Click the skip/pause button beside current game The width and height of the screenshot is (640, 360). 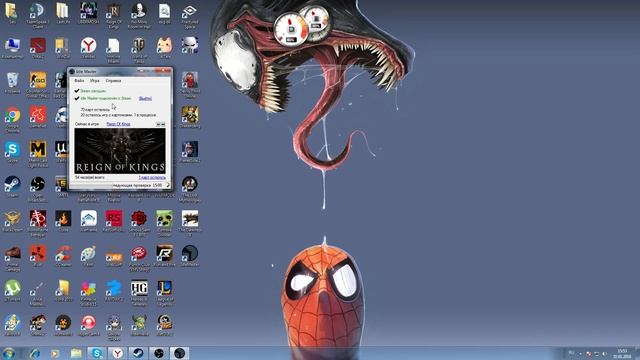tap(160, 124)
